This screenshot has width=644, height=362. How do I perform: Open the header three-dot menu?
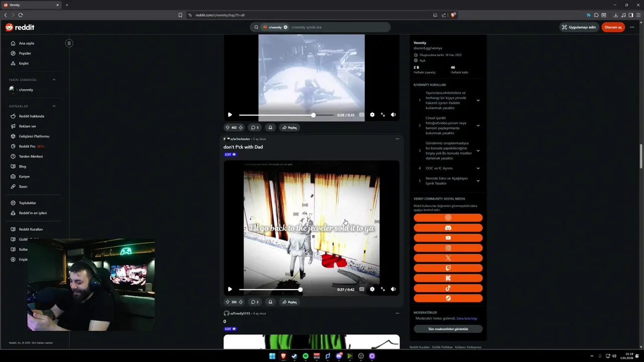pos(632,27)
